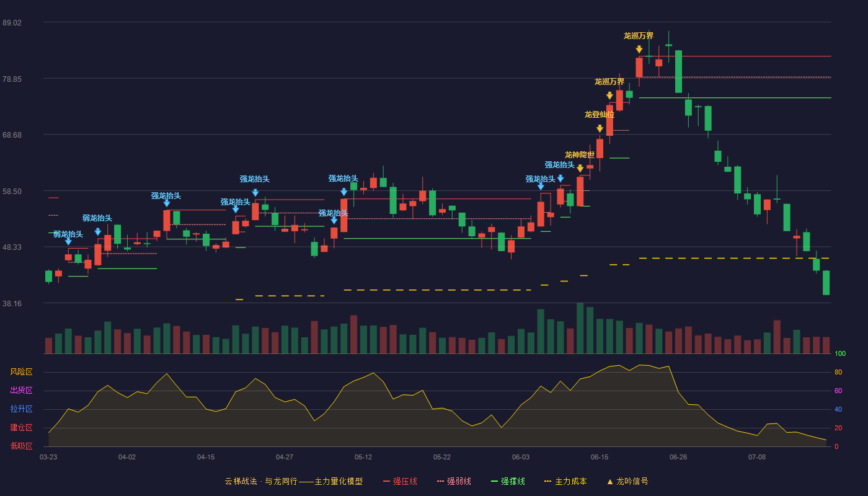
Task: Select the 龙登仙位 signal label
Action: click(600, 115)
